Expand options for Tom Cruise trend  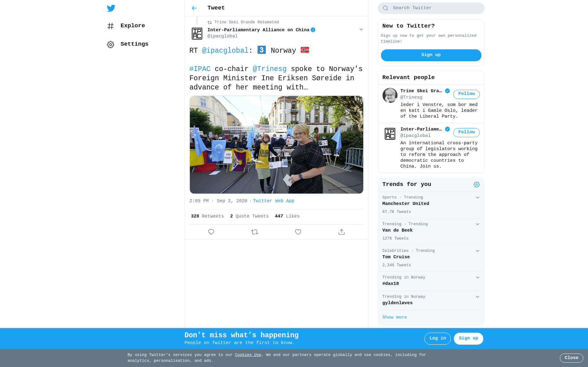pyautogui.click(x=477, y=251)
